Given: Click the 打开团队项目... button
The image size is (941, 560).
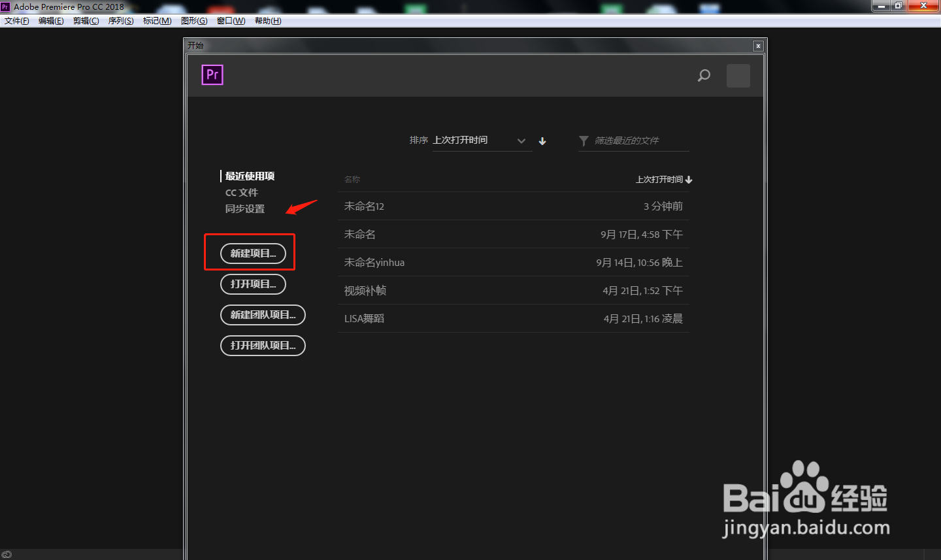Looking at the screenshot, I should [x=263, y=346].
